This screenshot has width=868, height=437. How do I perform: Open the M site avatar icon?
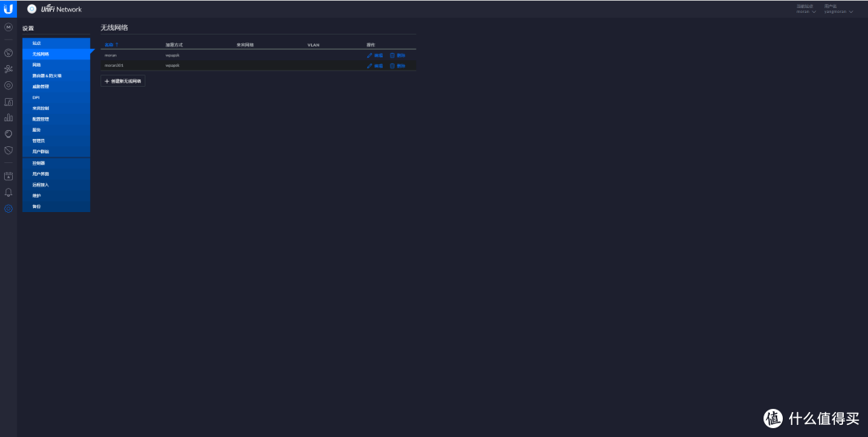tap(8, 27)
